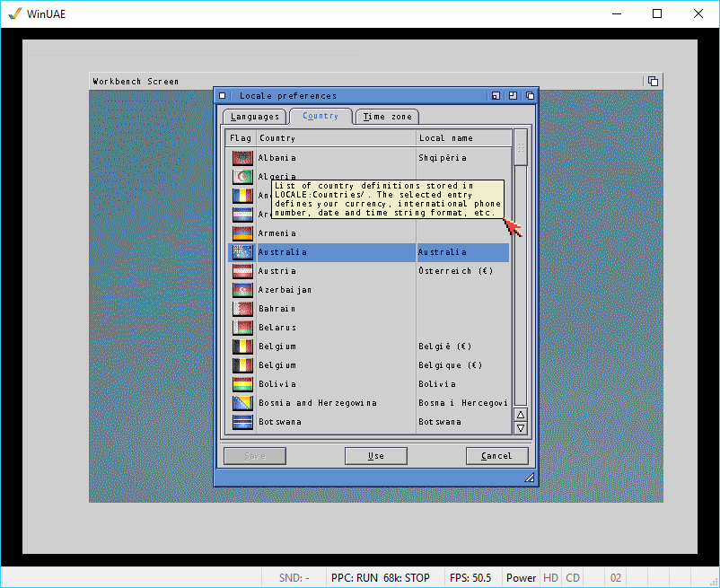Click the Locale preferences iconify gadget
The height and width of the screenshot is (588, 720).
coord(496,95)
